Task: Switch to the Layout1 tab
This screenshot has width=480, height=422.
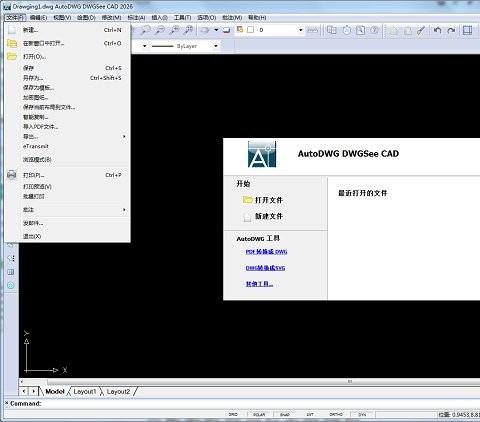Action: (85, 391)
